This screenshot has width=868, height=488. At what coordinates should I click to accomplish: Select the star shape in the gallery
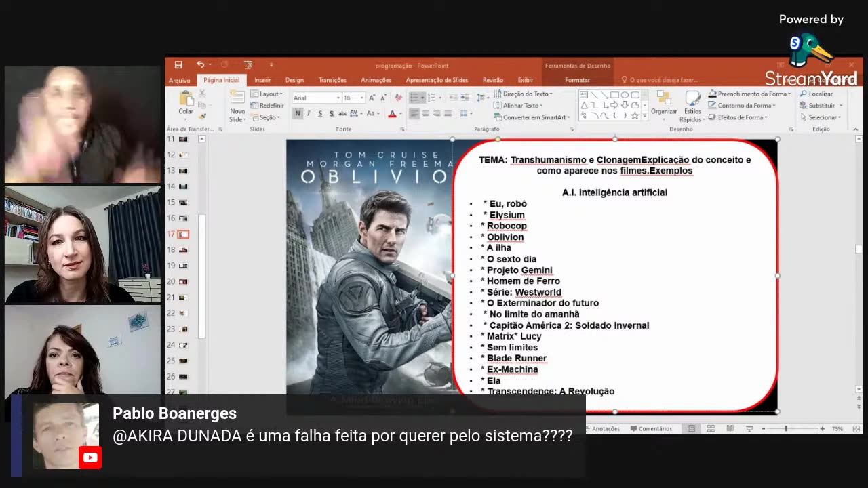click(635, 115)
